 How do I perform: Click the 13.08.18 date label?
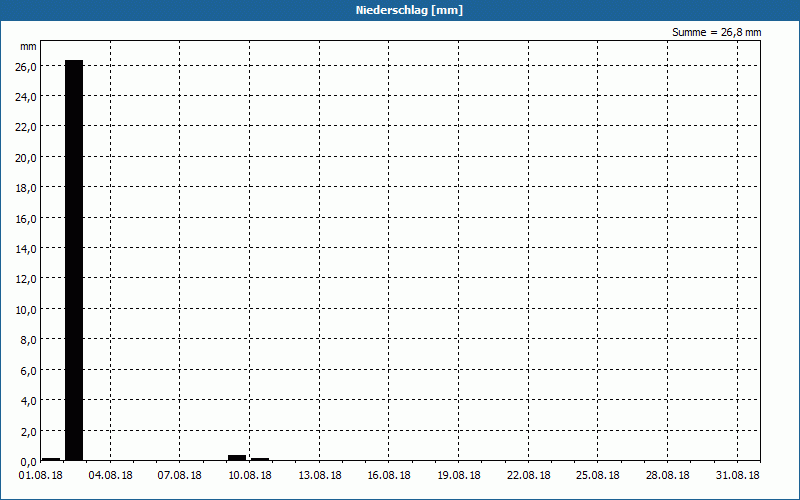[319, 476]
